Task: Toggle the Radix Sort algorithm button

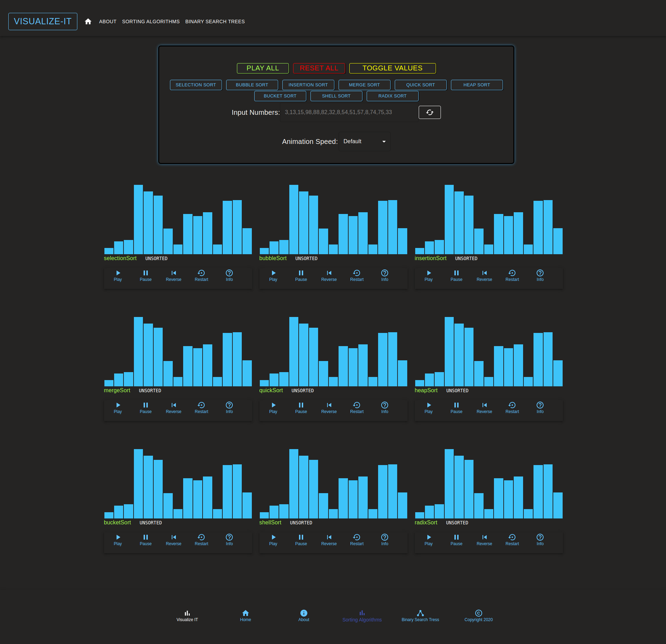Action: click(392, 96)
